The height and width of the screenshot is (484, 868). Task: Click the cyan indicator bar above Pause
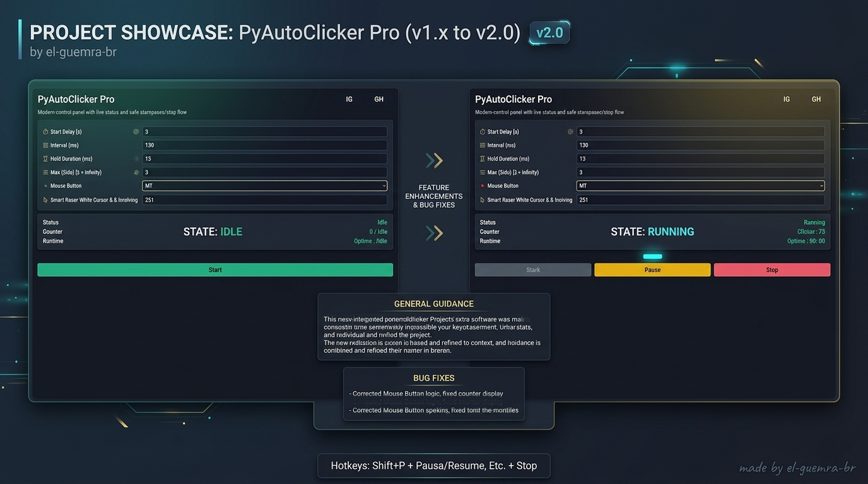pyautogui.click(x=652, y=256)
